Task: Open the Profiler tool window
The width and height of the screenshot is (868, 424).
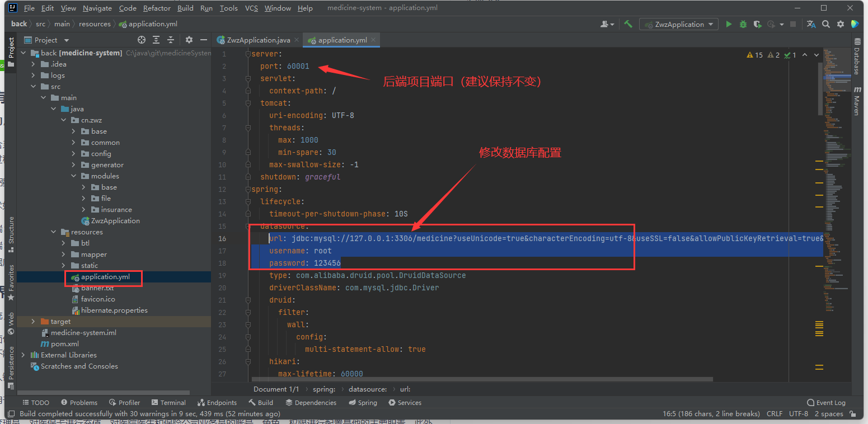Action: [x=124, y=402]
